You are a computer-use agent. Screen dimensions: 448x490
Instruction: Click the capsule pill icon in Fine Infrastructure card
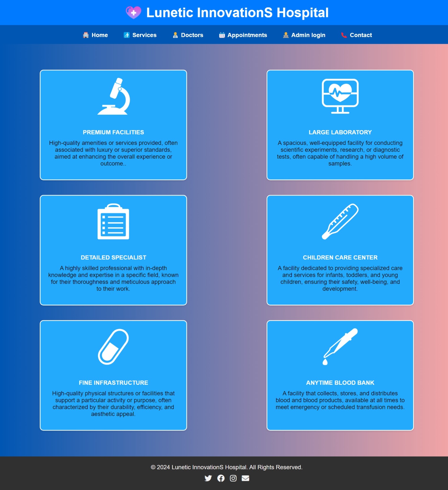pyautogui.click(x=113, y=347)
